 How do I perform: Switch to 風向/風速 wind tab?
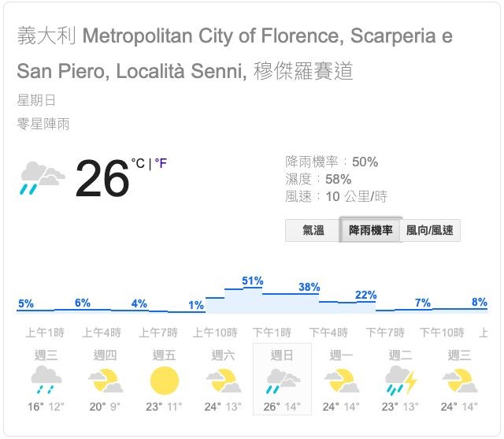[x=431, y=230]
